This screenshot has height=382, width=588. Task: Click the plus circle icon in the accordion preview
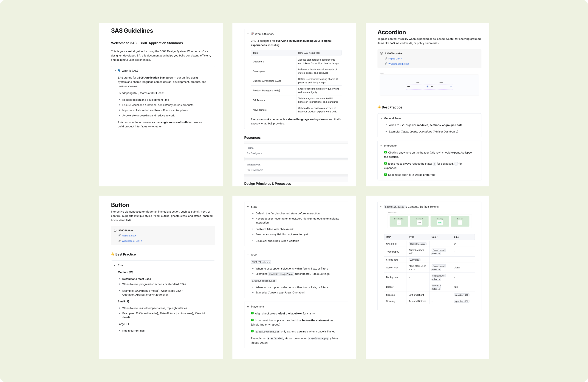click(427, 86)
